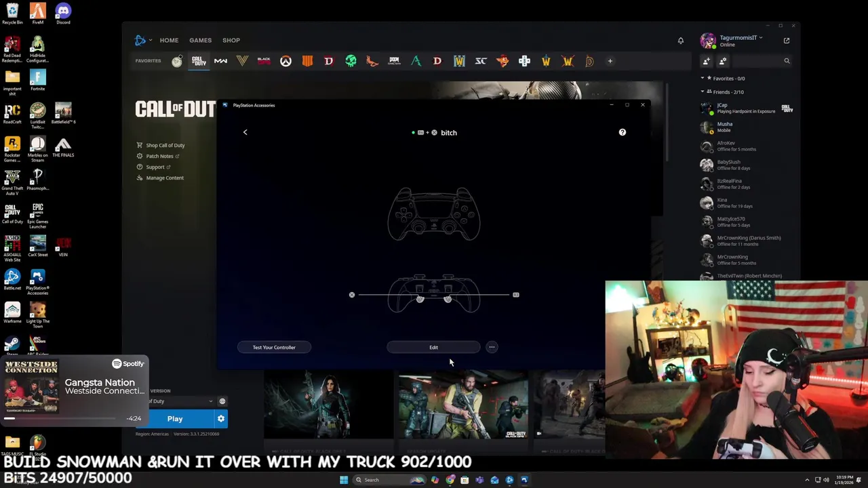Open Modern Warfare (MW) game icon
Screen dimensions: 868x488
point(220,61)
